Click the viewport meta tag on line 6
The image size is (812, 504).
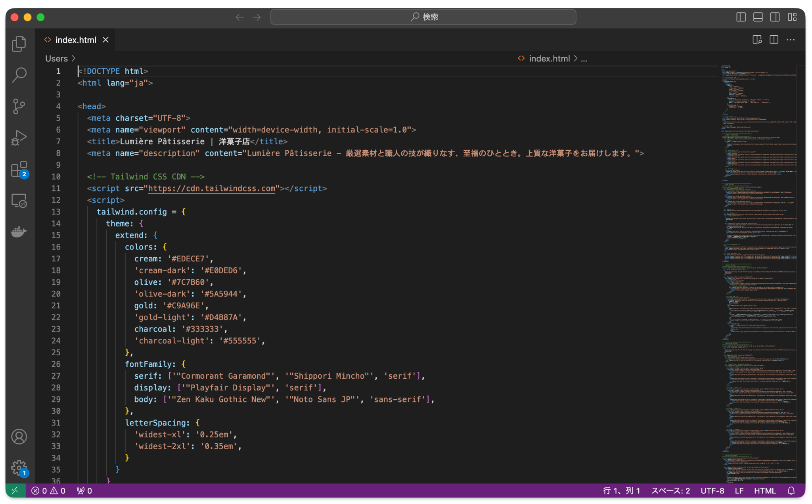(252, 130)
